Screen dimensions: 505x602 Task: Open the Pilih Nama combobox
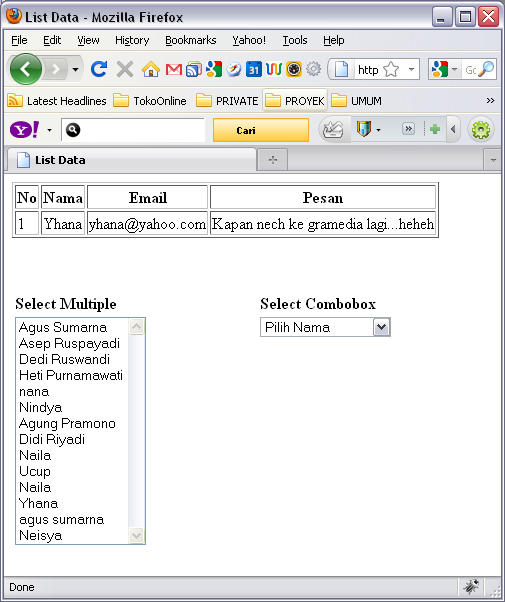tap(325, 327)
